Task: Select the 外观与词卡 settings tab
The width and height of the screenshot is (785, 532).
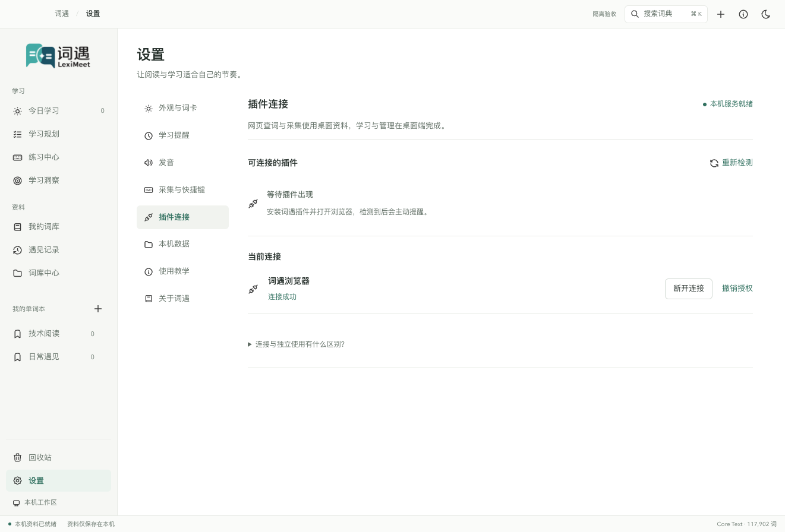Action: click(x=182, y=108)
